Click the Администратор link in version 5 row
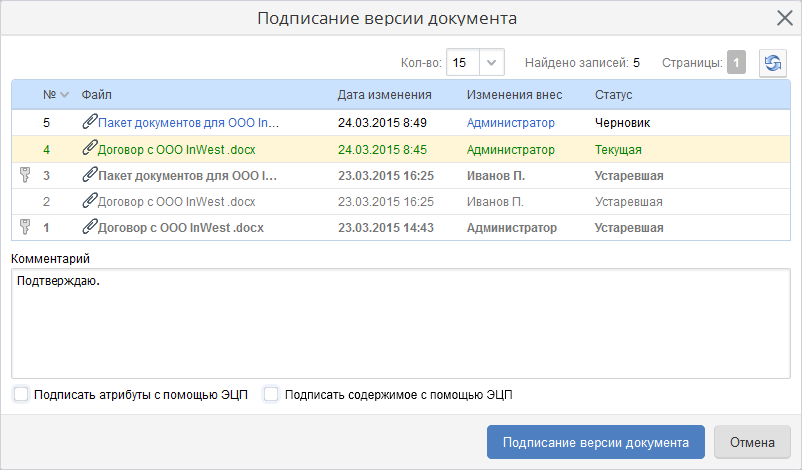 coord(510,123)
